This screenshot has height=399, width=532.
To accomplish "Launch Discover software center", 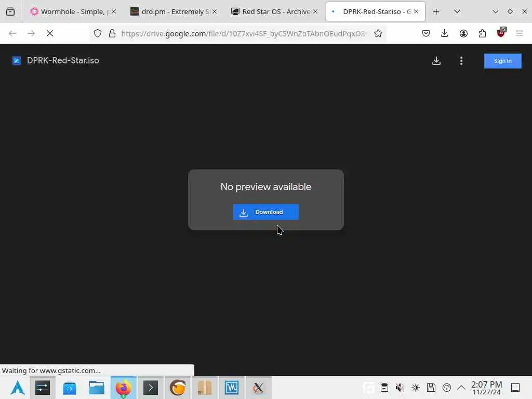I will [70, 388].
